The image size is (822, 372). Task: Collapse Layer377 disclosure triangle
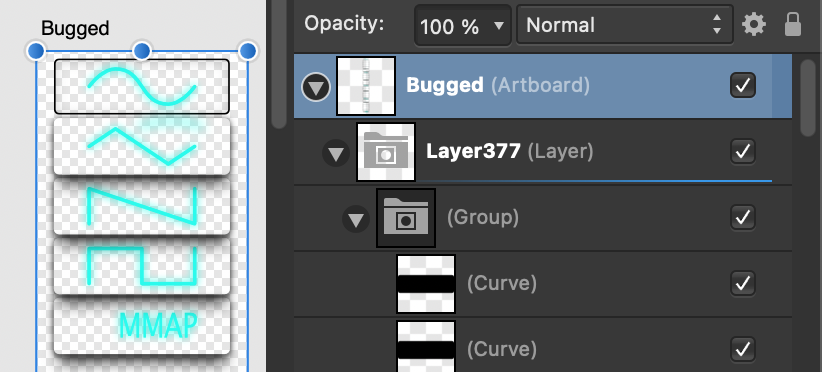pos(336,153)
